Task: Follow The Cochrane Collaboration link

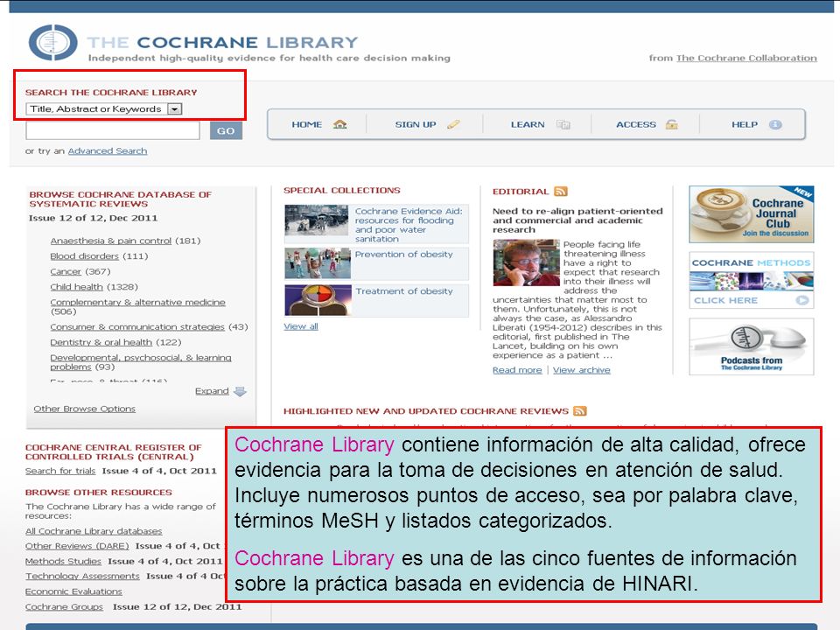Action: [746, 58]
